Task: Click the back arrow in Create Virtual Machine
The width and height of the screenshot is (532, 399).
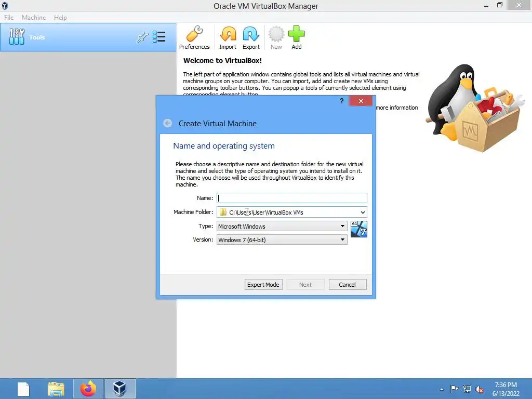Action: tap(167, 123)
